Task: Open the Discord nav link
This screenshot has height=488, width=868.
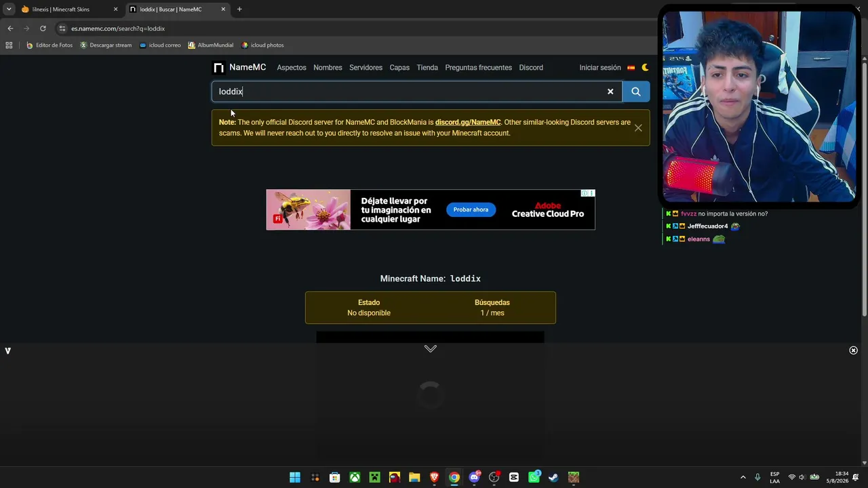Action: (531, 68)
